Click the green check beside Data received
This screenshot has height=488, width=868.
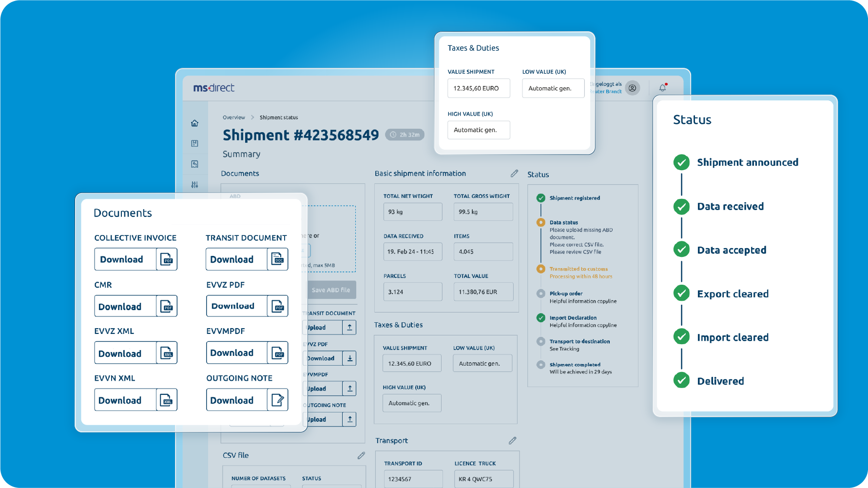681,207
